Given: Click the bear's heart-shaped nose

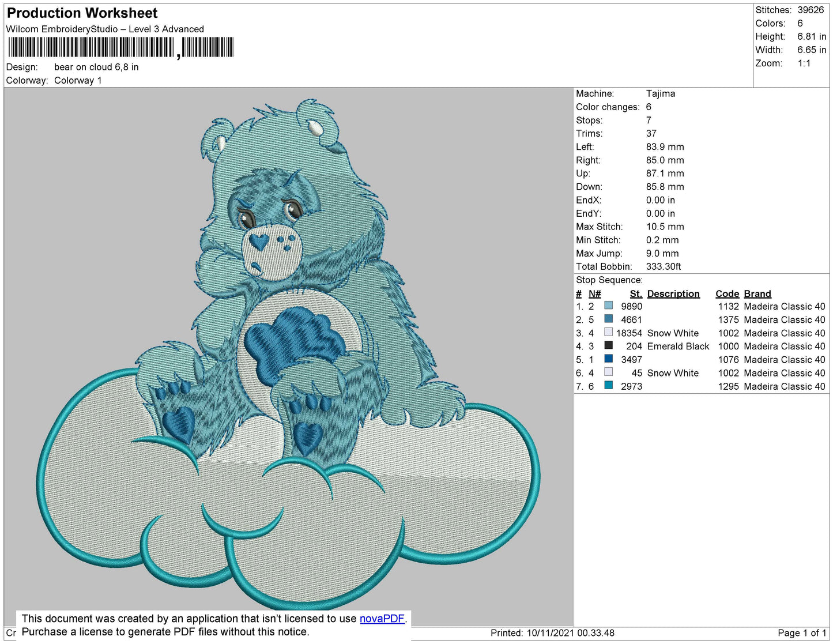Looking at the screenshot, I should coord(260,241).
